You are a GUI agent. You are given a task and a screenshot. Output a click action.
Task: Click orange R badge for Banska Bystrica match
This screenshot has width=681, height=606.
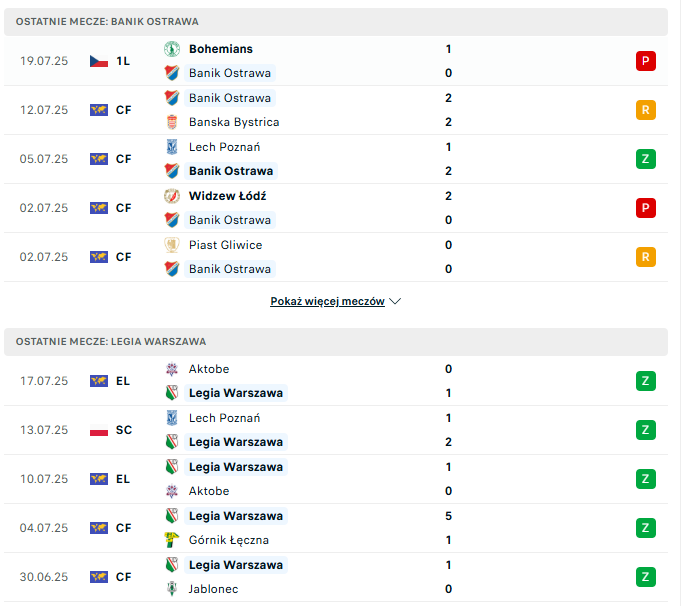point(645,110)
